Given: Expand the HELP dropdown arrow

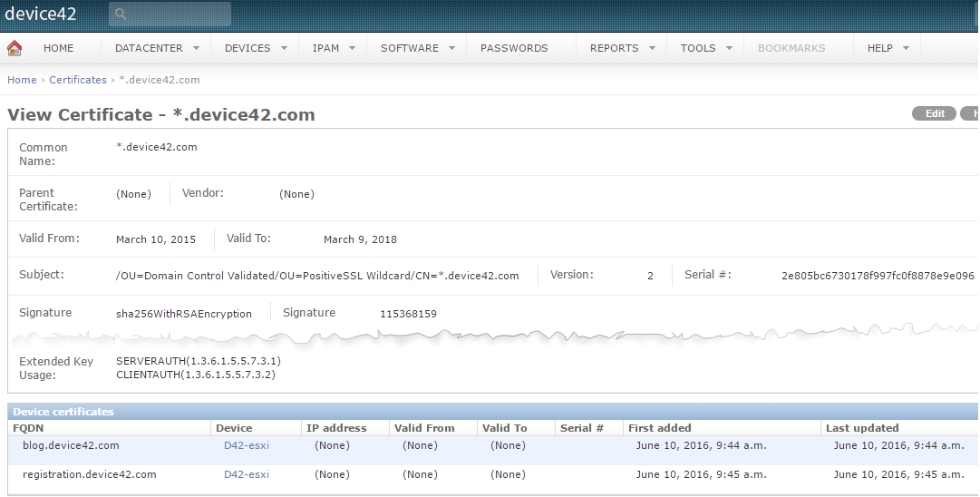Looking at the screenshot, I should (x=906, y=48).
